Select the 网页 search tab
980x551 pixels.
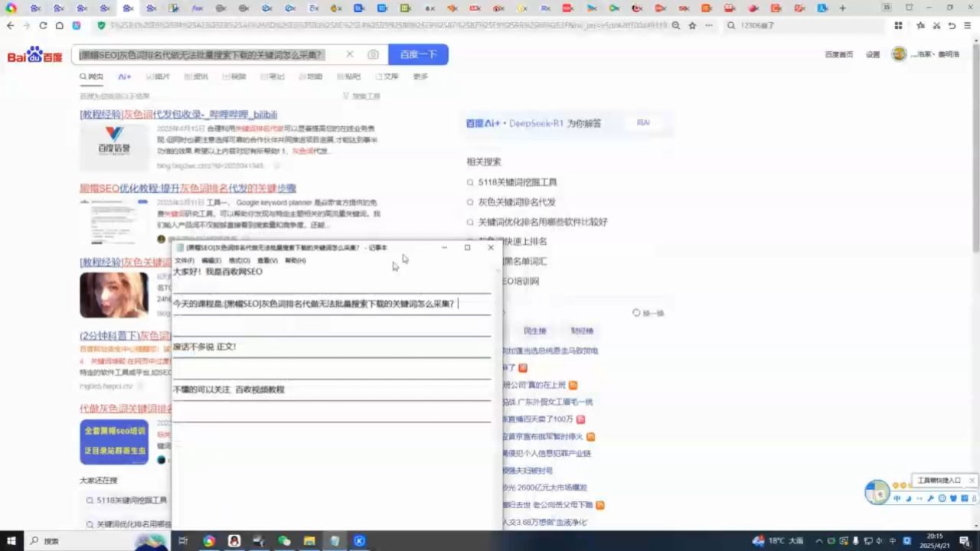(x=91, y=77)
